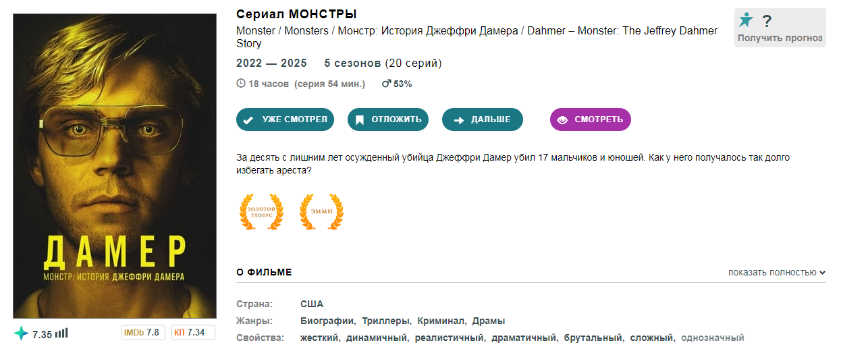The image size is (868, 347).
Task: Click the clock duration icon
Action: click(x=241, y=84)
